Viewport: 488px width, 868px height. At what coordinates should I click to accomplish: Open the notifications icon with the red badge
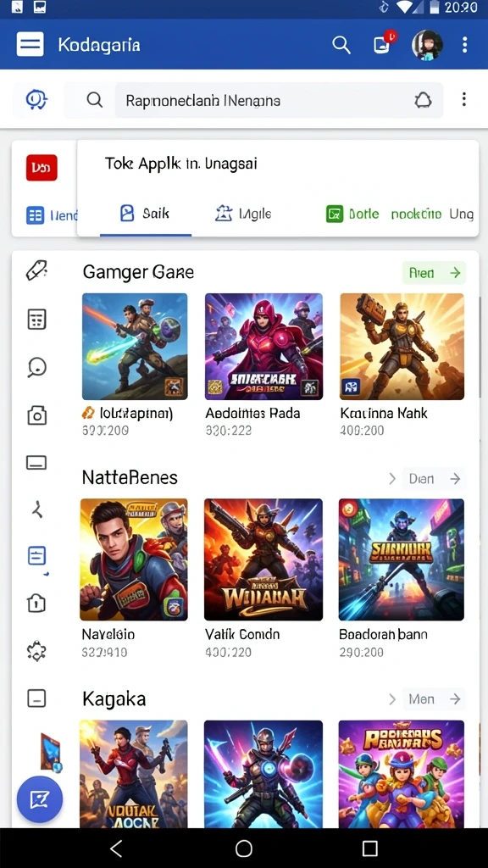[x=384, y=44]
